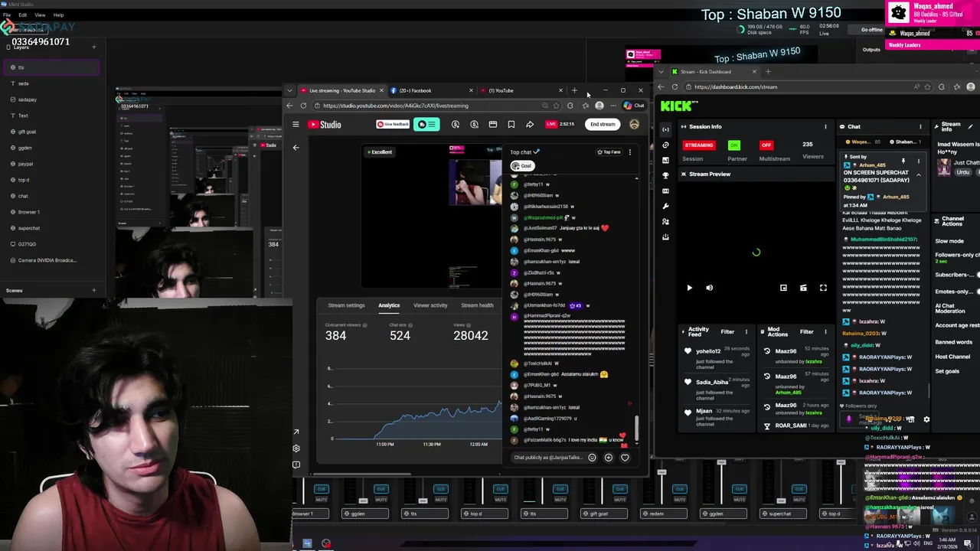Open Mod Actions three-dot menu

pos(825,331)
